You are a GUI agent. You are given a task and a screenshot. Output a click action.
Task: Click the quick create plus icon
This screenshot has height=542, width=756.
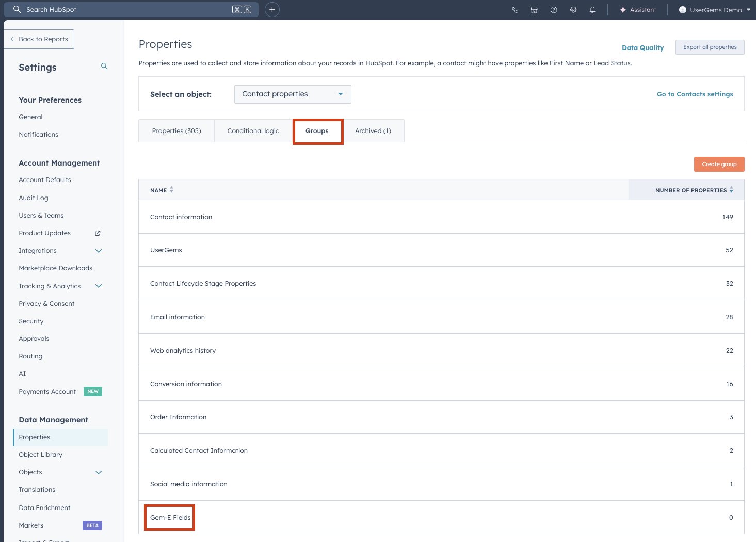[272, 9]
